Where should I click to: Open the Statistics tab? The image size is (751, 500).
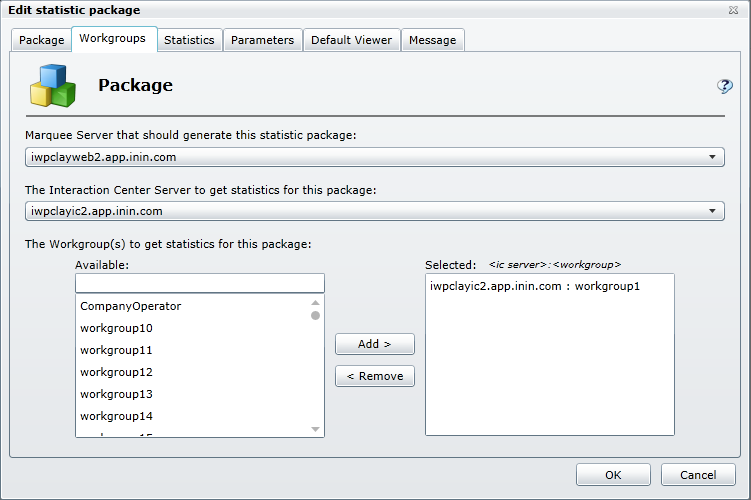coord(189,40)
